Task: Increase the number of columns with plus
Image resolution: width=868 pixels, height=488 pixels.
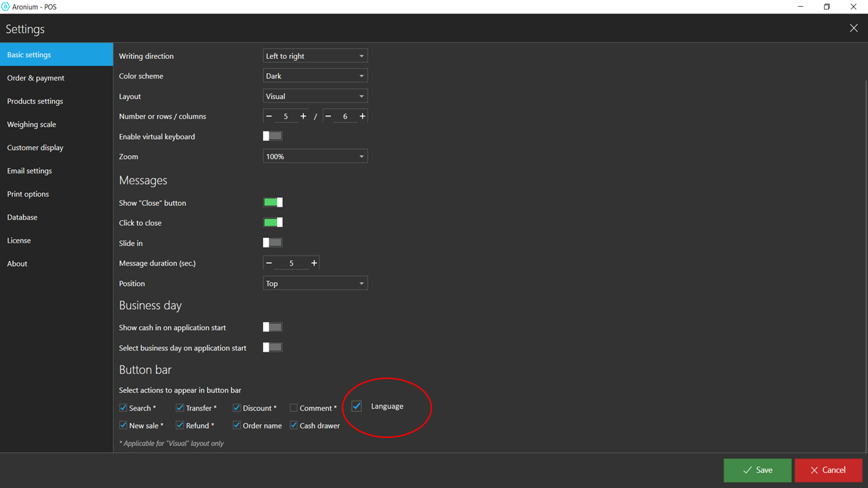Action: point(362,117)
